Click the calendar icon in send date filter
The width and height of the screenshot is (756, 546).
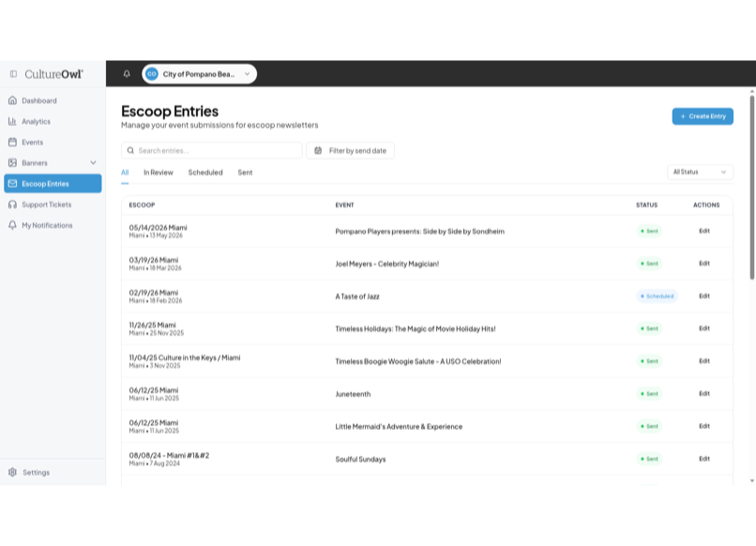click(x=318, y=150)
